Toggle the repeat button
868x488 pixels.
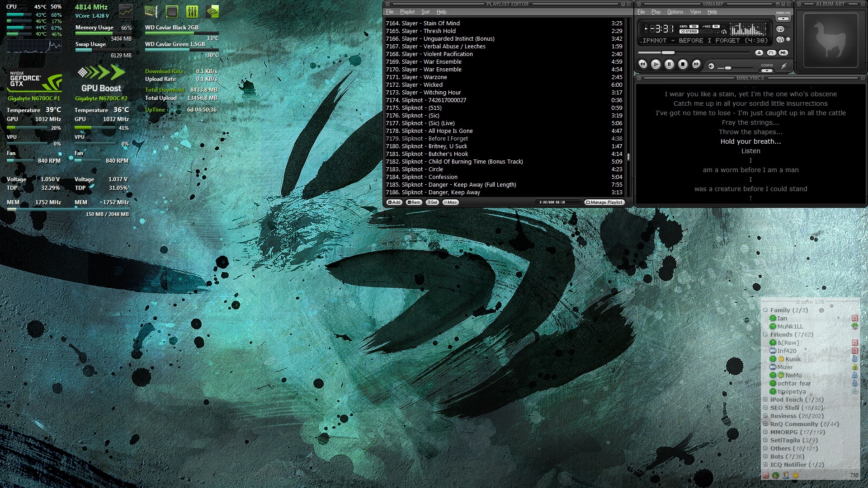780,29
